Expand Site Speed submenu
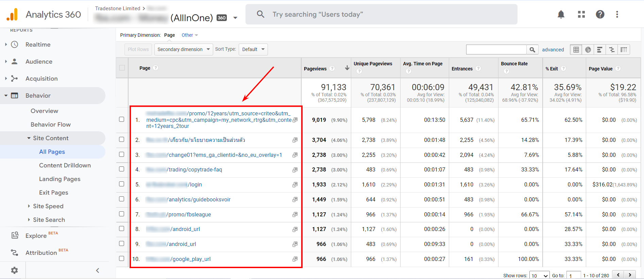The image size is (644, 279). point(29,206)
